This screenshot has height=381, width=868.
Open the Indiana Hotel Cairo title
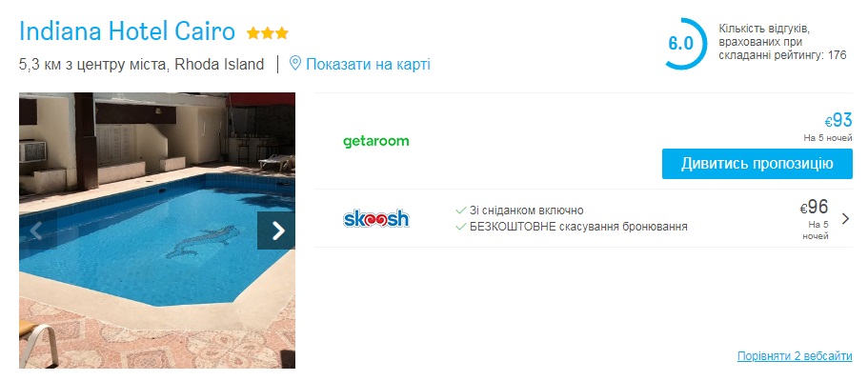[128, 31]
